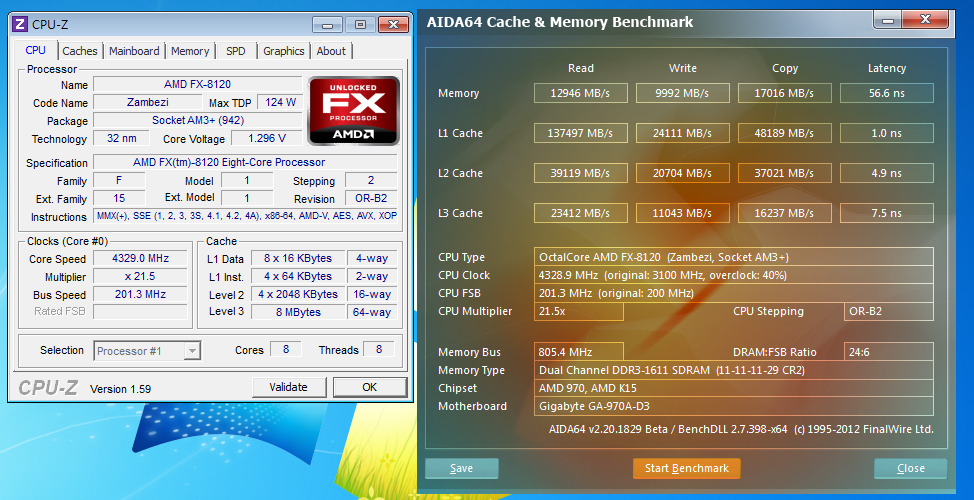Click the Motherboard field Gigabyte GA-970A-D3
The height and width of the screenshot is (500, 974).
tap(734, 406)
